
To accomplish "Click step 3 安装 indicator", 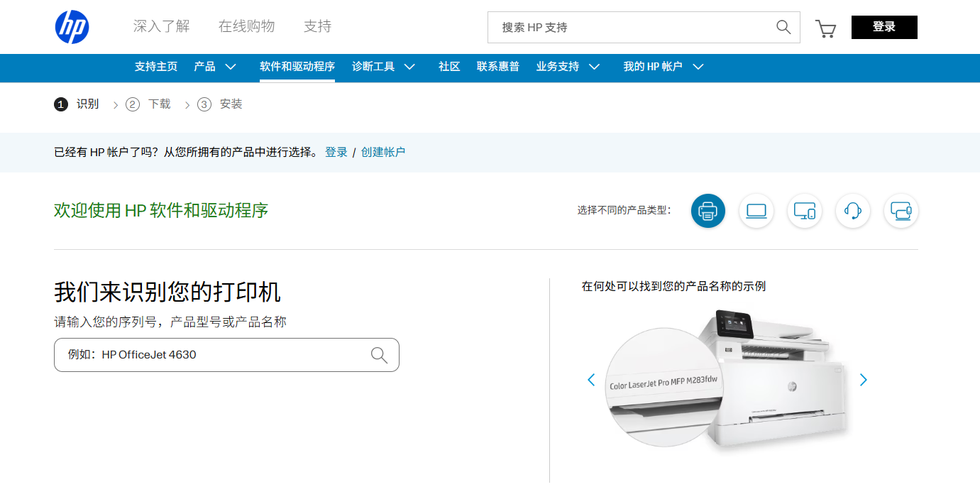I will tap(220, 104).
